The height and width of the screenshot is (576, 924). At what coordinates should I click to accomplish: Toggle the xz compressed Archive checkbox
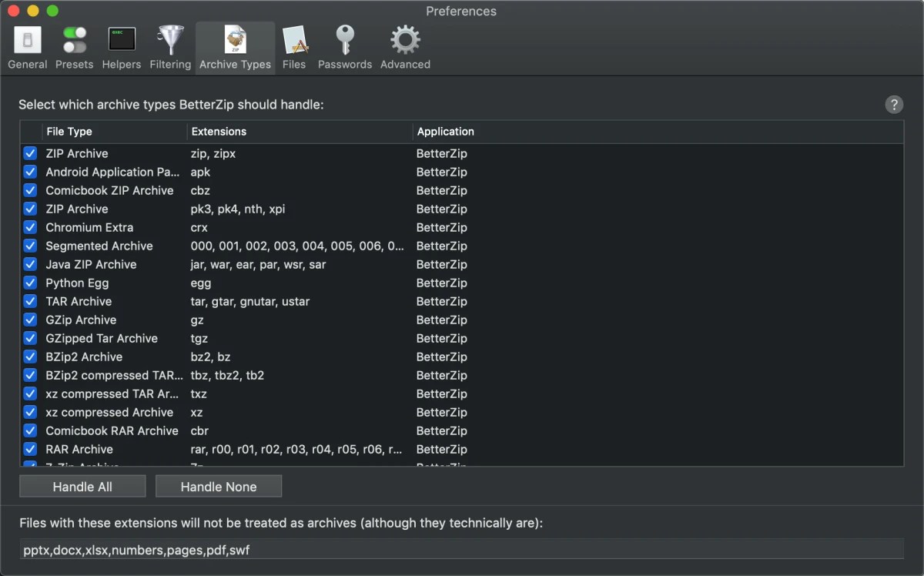tap(30, 412)
